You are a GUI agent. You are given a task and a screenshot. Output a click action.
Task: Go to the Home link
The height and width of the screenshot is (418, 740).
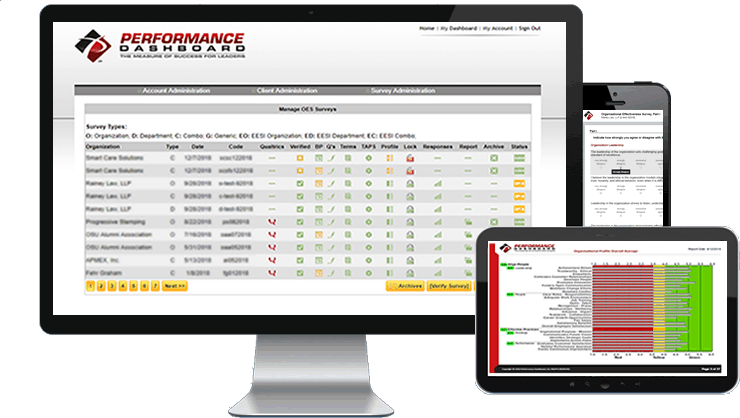click(x=427, y=28)
